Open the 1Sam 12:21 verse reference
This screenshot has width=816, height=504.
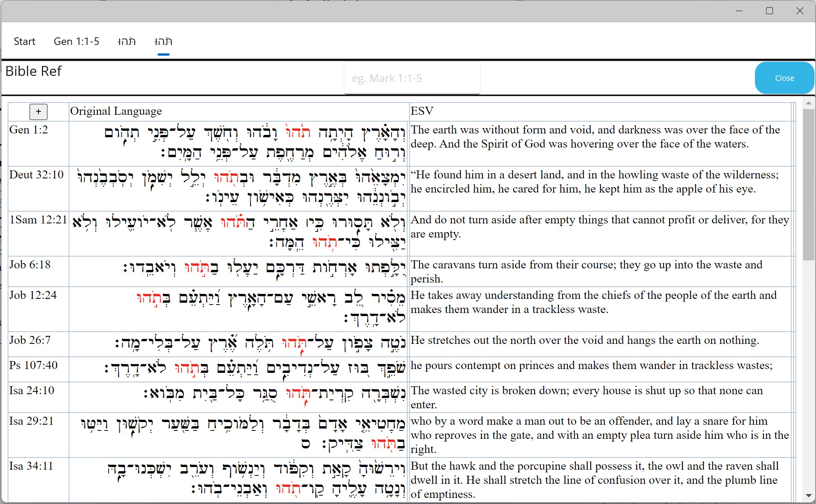click(38, 220)
